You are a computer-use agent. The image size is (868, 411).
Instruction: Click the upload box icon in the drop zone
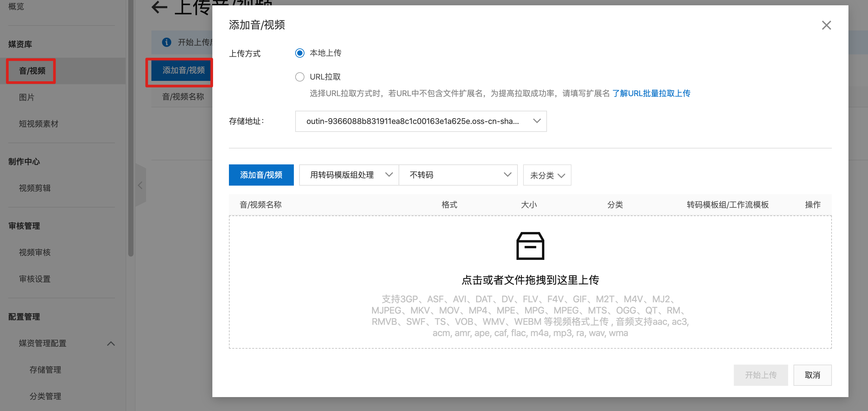[530, 246]
